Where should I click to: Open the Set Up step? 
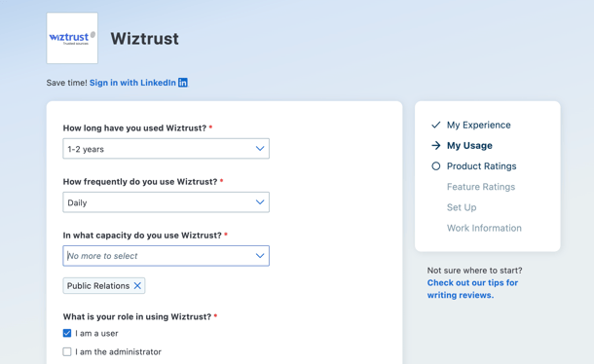coord(462,207)
